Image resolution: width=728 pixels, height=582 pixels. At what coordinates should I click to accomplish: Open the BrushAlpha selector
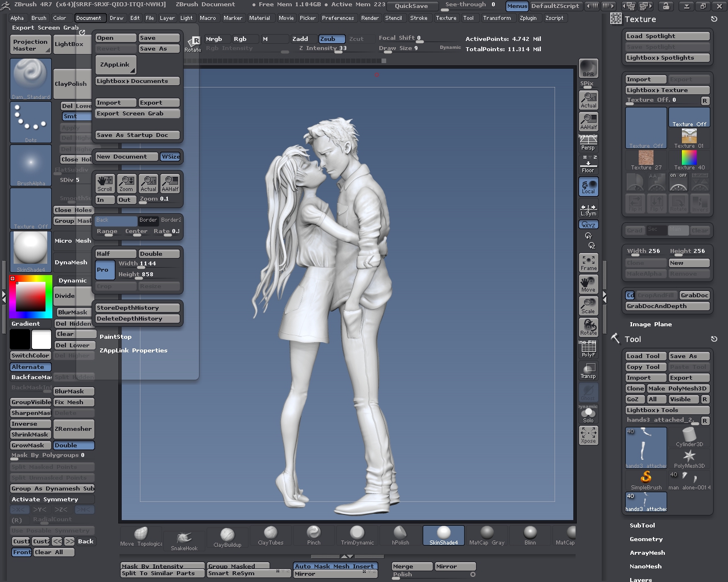tap(31, 165)
